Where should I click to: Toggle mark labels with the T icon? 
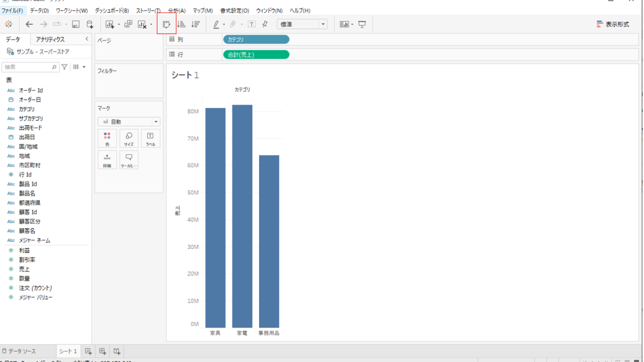click(252, 24)
